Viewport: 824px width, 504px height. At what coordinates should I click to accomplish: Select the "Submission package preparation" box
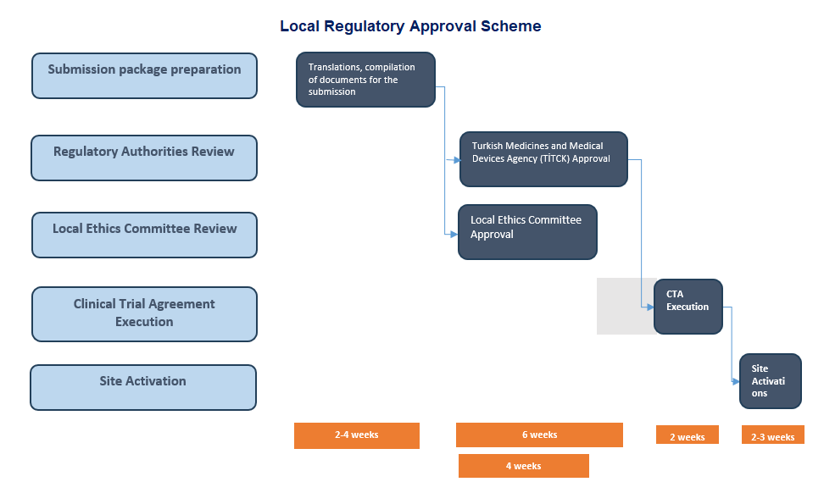[144, 75]
